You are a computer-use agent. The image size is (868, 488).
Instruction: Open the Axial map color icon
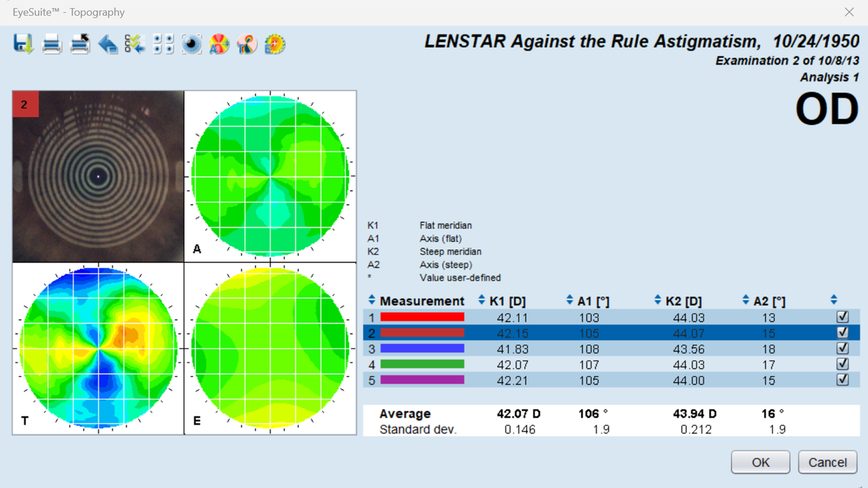point(218,43)
